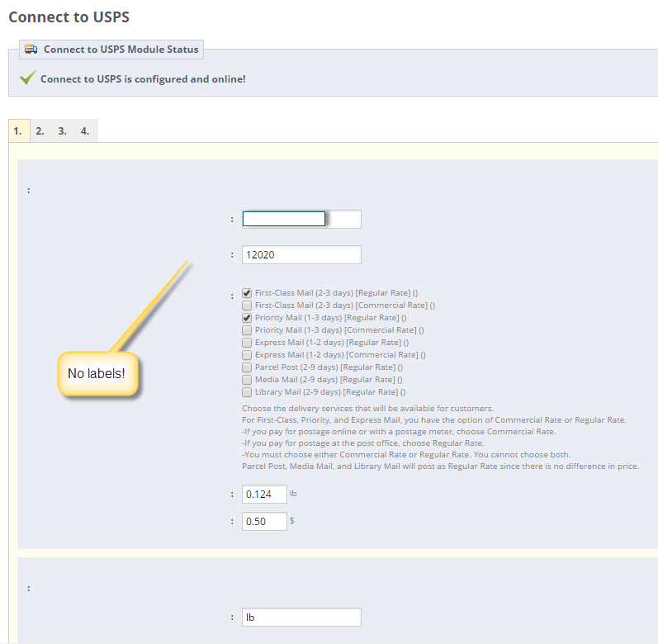Image resolution: width=658 pixels, height=644 pixels.
Task: Click 'Connect to USPS is configured and online!' text
Action: tap(143, 79)
